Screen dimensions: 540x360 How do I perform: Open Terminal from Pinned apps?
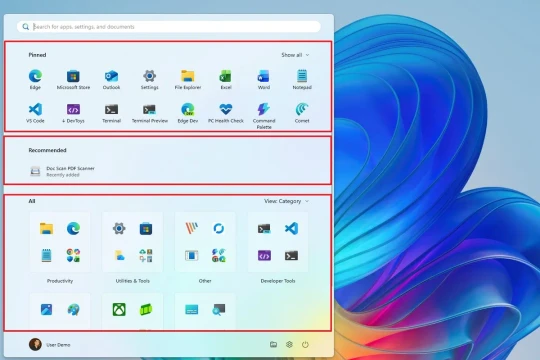(x=111, y=113)
